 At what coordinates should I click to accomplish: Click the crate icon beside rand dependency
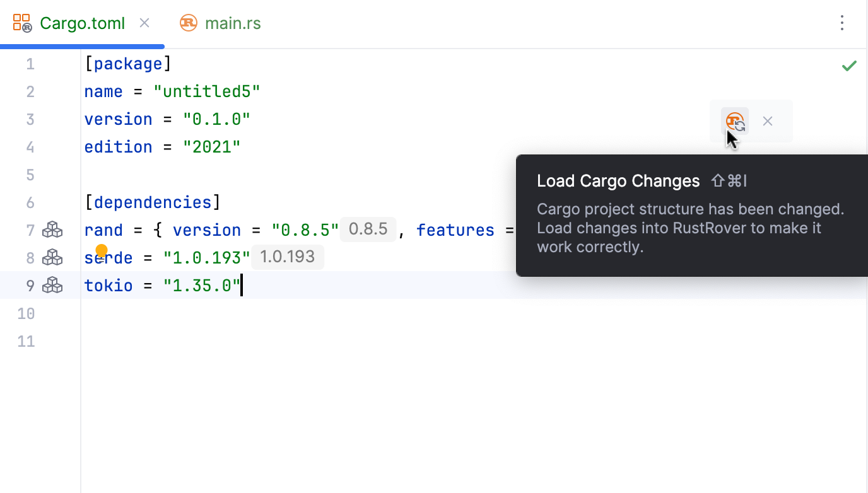coord(53,229)
